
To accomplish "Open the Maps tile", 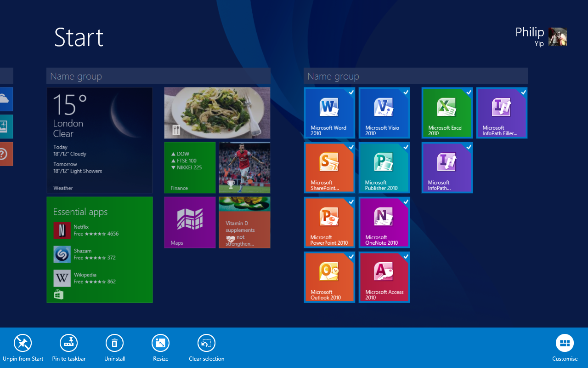I will [190, 222].
